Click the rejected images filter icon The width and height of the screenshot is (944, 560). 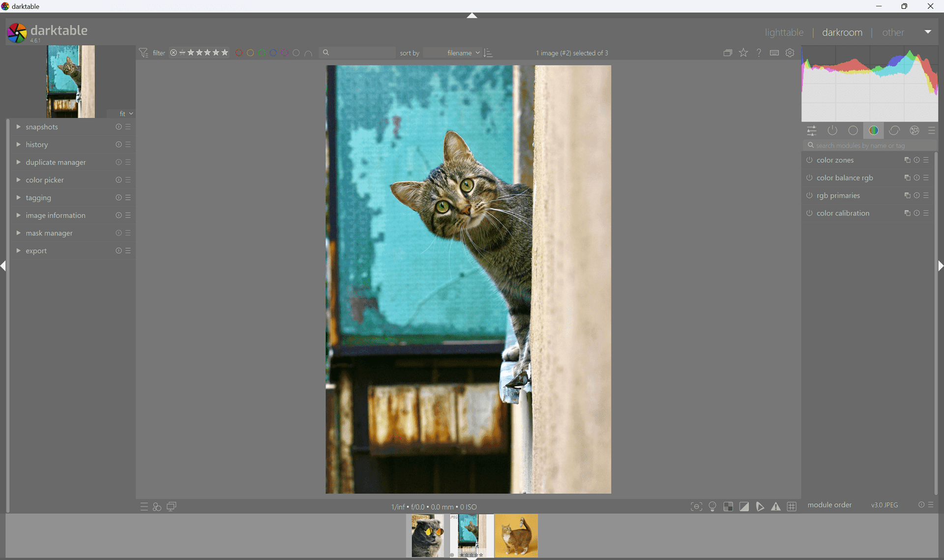point(174,53)
